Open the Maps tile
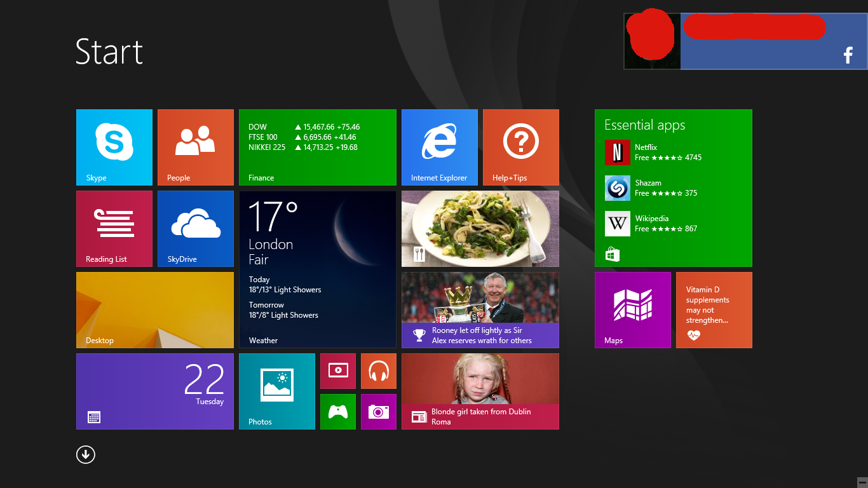This screenshot has height=488, width=868. click(x=633, y=310)
